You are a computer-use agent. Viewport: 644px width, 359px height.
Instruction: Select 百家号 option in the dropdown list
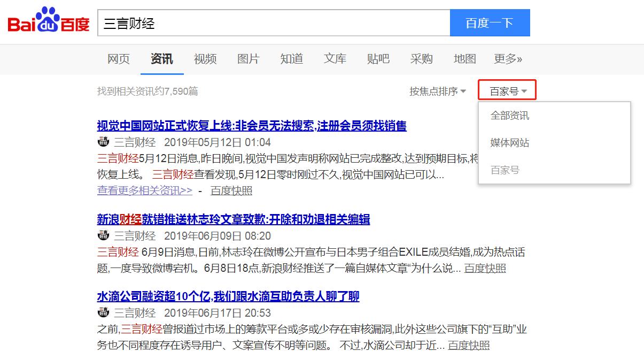tap(505, 170)
